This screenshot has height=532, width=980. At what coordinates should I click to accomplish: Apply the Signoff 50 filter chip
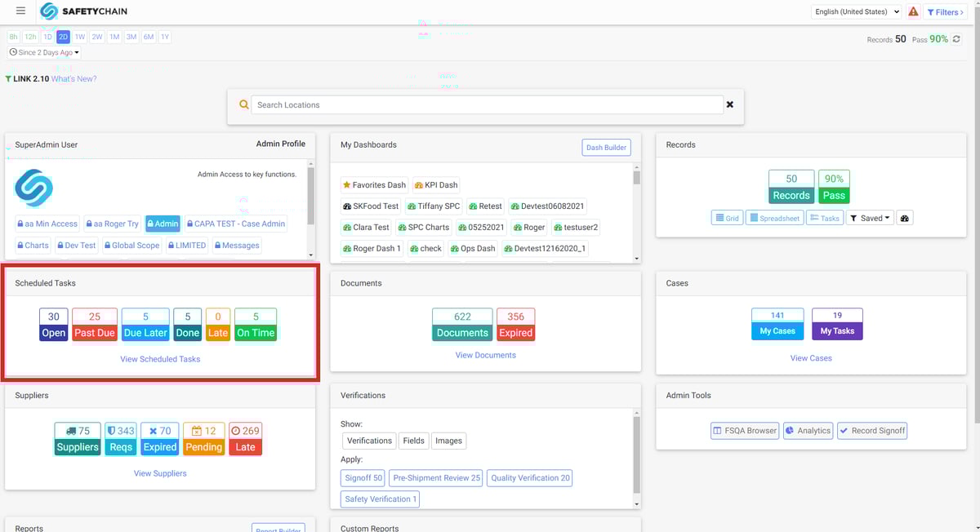point(363,477)
